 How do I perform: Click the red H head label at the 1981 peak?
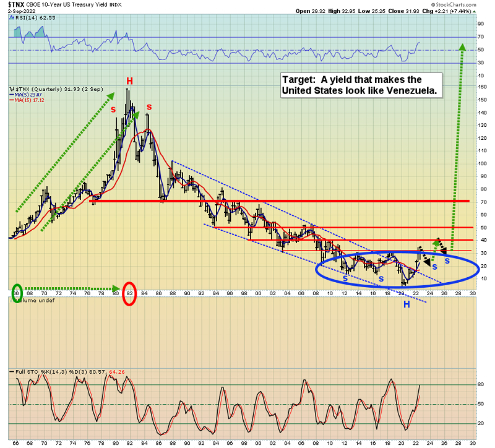tap(129, 81)
